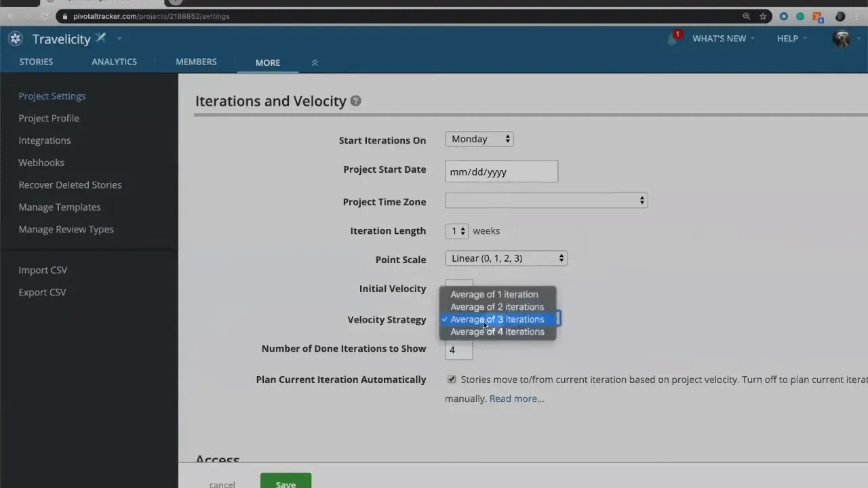Collapse the navigation with the double-chevron
The image size is (868, 488).
[x=315, y=62]
